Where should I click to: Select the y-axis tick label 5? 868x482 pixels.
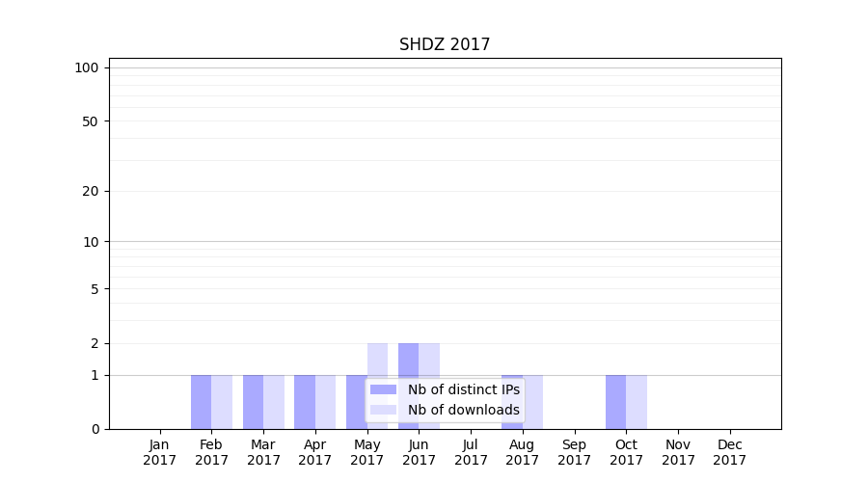coord(95,289)
